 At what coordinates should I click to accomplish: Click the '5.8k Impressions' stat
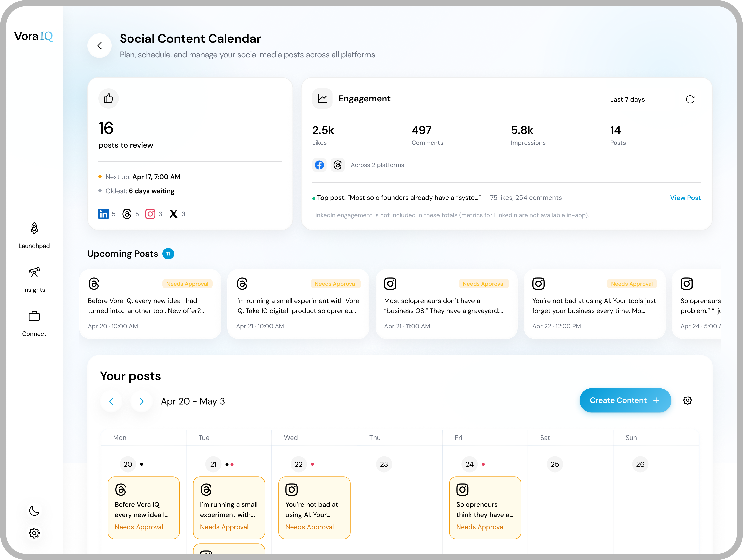click(x=528, y=135)
